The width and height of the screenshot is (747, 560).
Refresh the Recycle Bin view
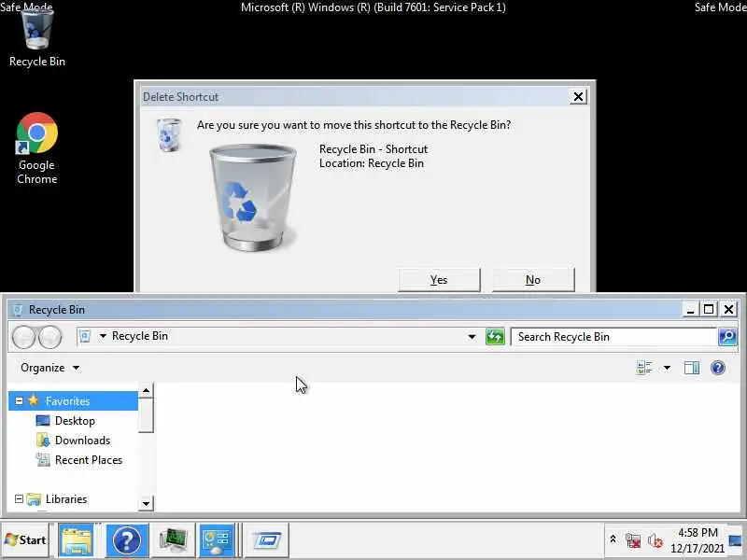[x=495, y=337]
